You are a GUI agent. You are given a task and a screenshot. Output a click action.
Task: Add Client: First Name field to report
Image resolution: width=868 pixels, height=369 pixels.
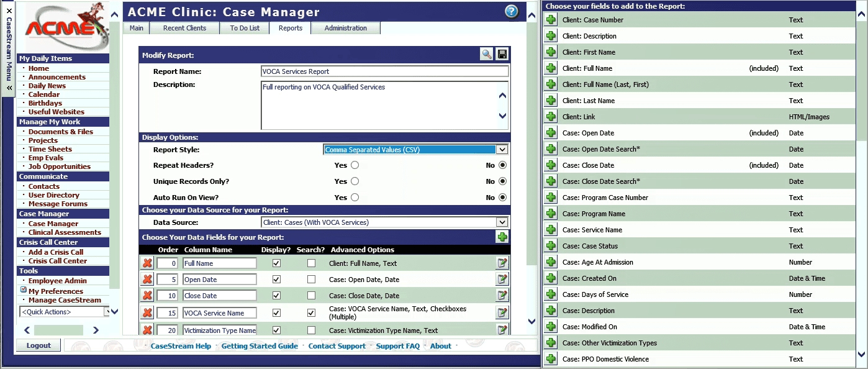pyautogui.click(x=551, y=52)
